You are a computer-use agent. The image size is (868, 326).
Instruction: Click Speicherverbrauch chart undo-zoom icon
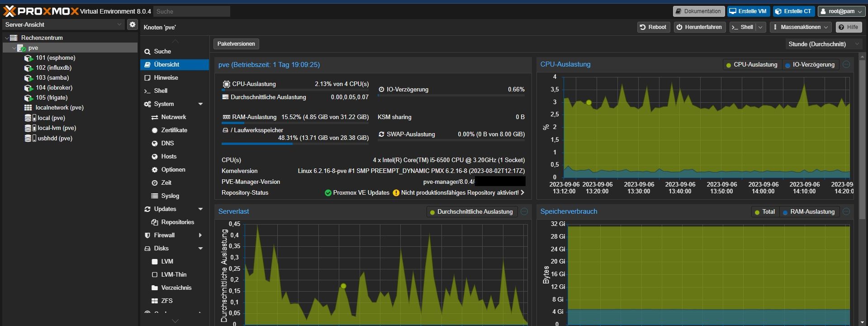[x=846, y=212]
